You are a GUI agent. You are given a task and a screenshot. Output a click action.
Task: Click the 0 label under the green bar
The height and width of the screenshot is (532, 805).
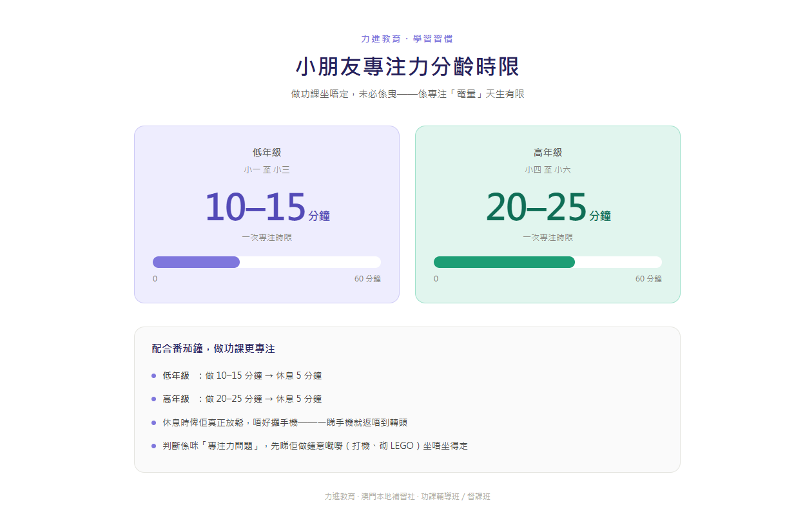436,279
